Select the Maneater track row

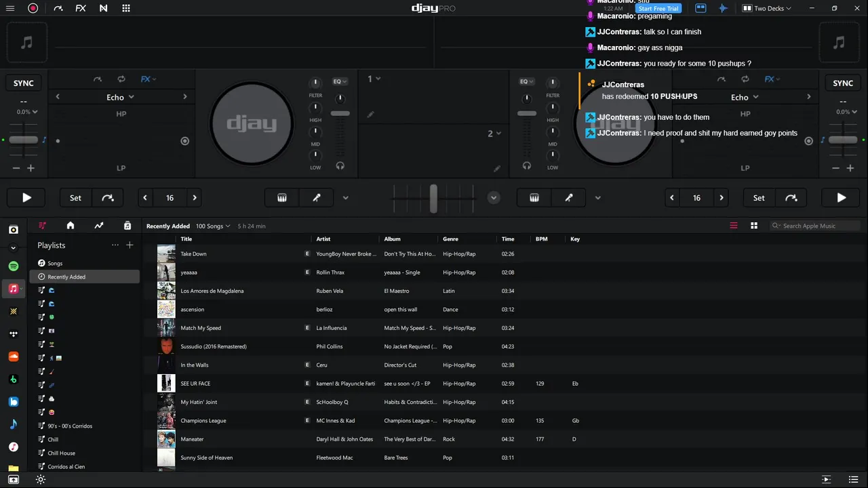click(x=505, y=439)
